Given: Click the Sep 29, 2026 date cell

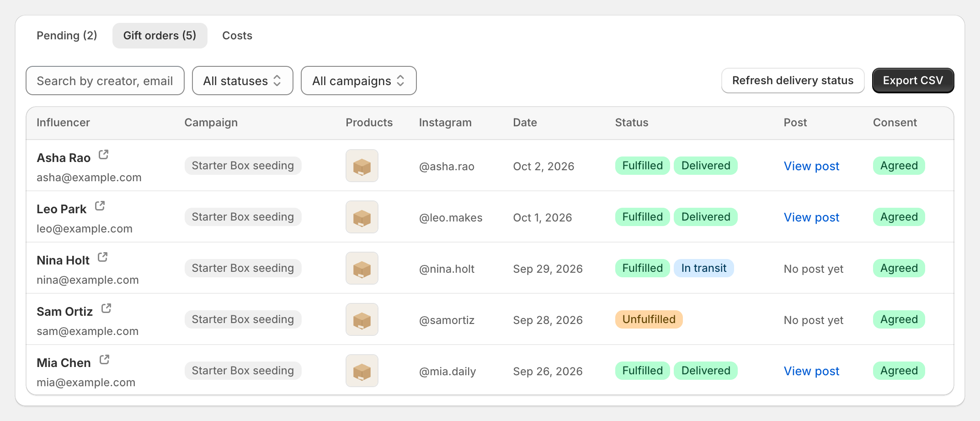Looking at the screenshot, I should [548, 269].
